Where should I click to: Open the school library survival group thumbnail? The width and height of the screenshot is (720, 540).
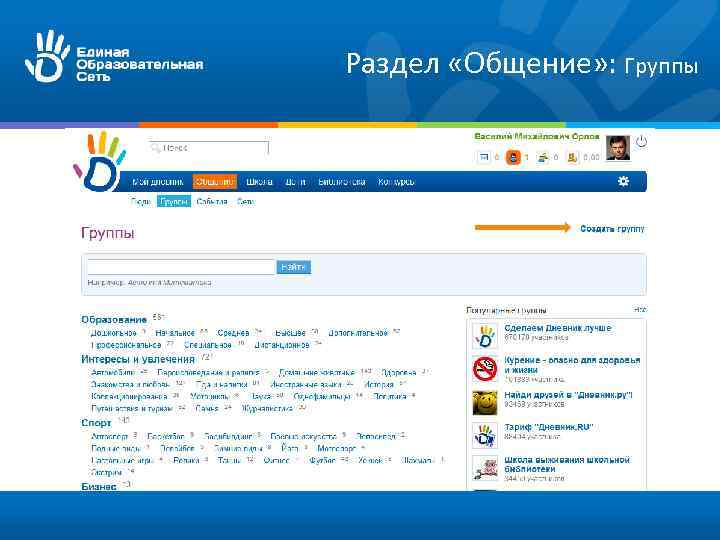485,468
